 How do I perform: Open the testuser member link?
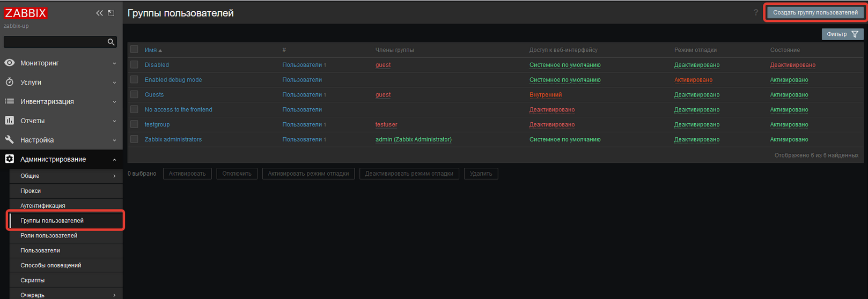pos(386,125)
